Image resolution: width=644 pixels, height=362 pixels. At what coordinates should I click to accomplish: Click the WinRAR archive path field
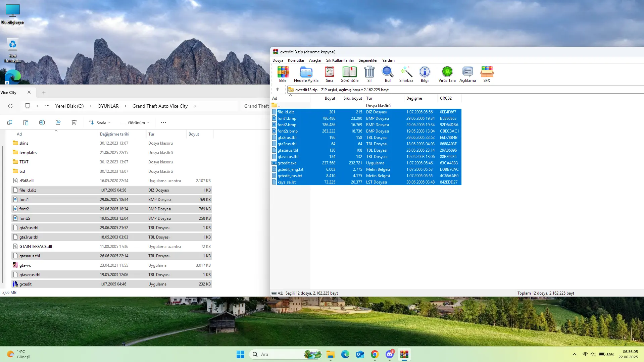click(x=465, y=90)
